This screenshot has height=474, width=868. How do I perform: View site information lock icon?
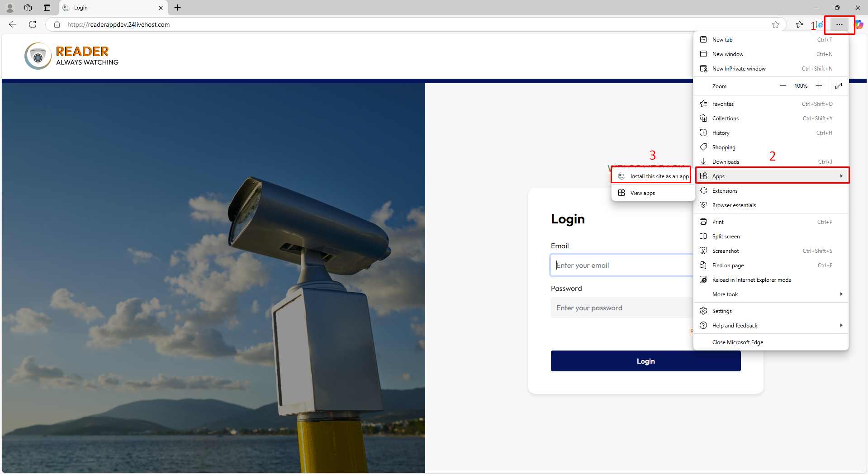point(57,24)
